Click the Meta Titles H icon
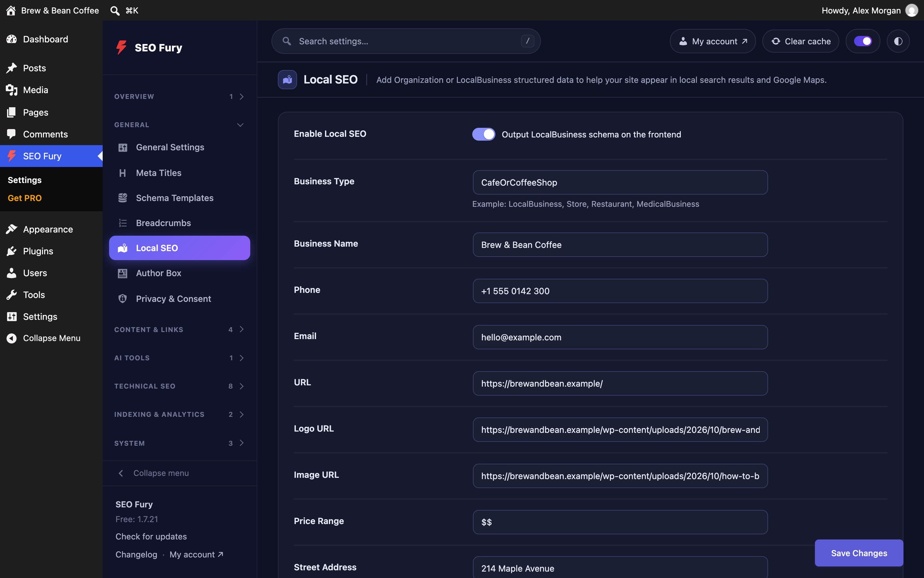924x578 pixels. coord(123,173)
